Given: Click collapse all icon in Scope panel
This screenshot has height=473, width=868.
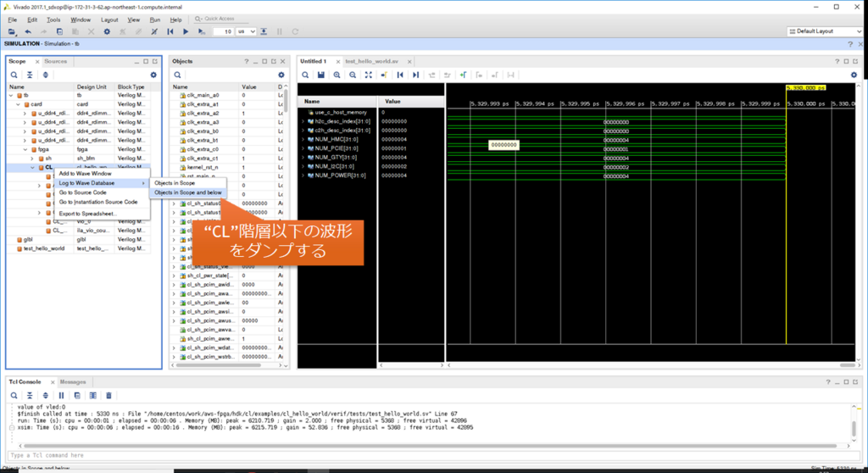Looking at the screenshot, I should tap(30, 75).
